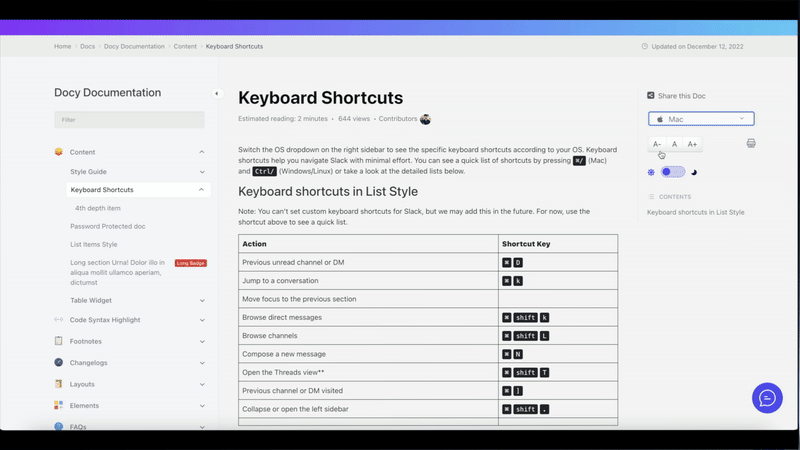Reset font size with A
Viewport: 800px width, 450px height.
pos(674,144)
